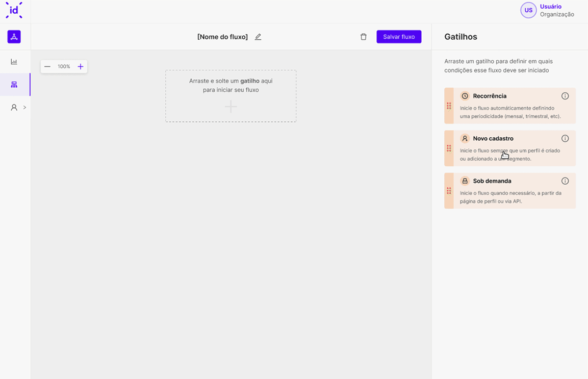Image resolution: width=588 pixels, height=379 pixels.
Task: Open the Usuário account area
Action: coord(551,7)
